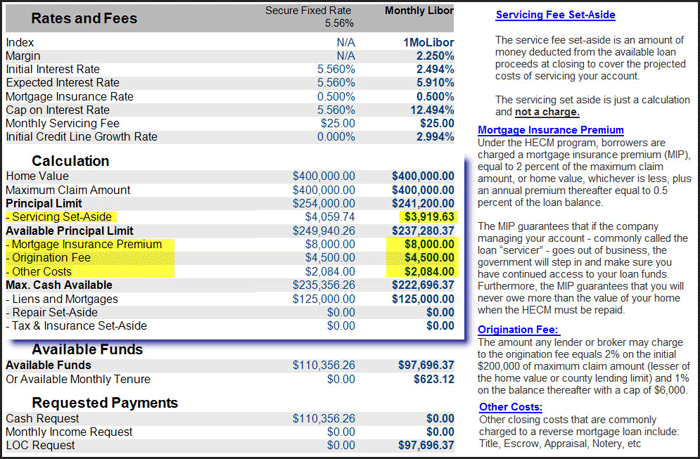Click the $249,940.26 available principal limit

(324, 231)
